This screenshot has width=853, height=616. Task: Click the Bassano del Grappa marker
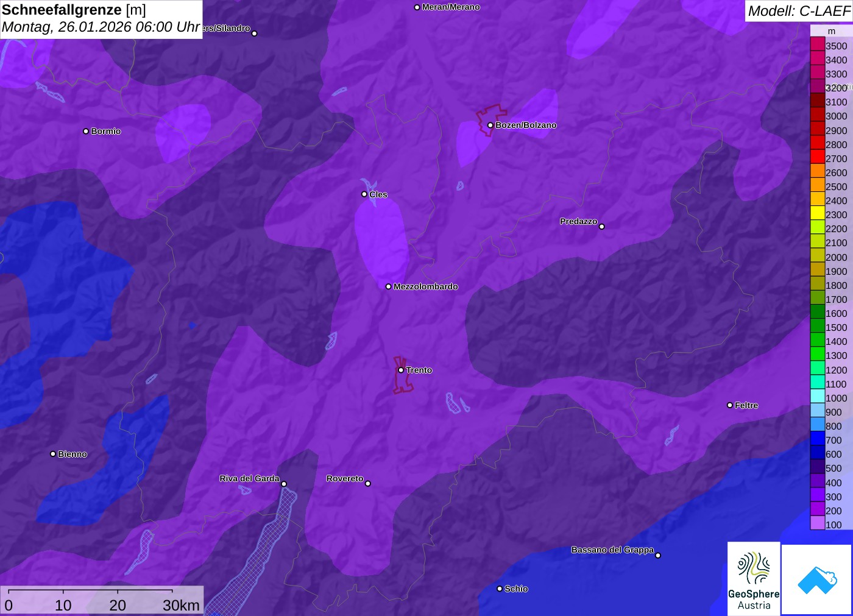pyautogui.click(x=658, y=555)
